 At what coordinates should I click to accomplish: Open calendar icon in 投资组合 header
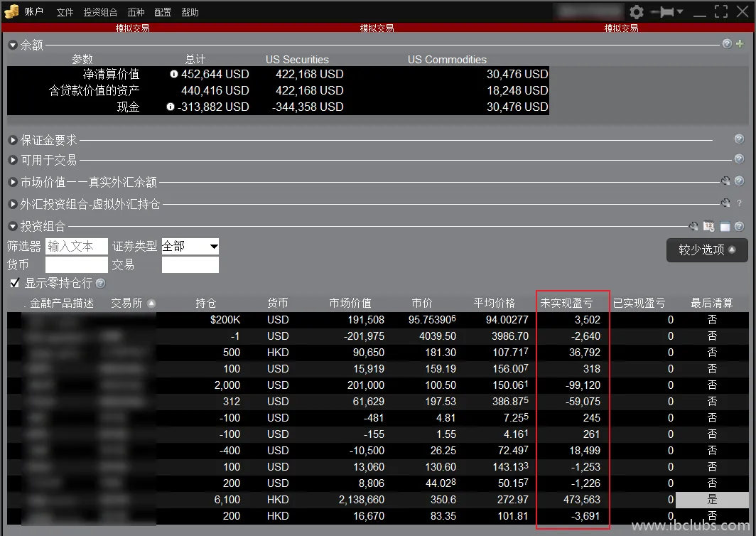[708, 226]
